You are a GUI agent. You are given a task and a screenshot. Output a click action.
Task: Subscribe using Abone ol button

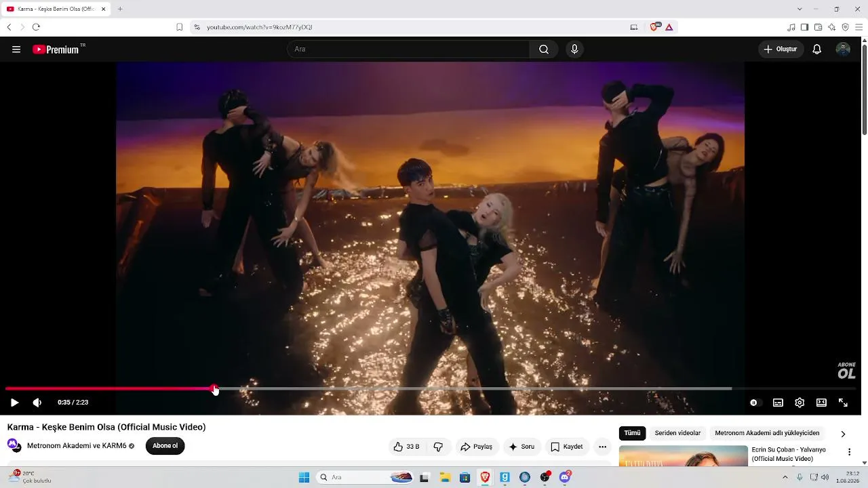pyautogui.click(x=165, y=446)
